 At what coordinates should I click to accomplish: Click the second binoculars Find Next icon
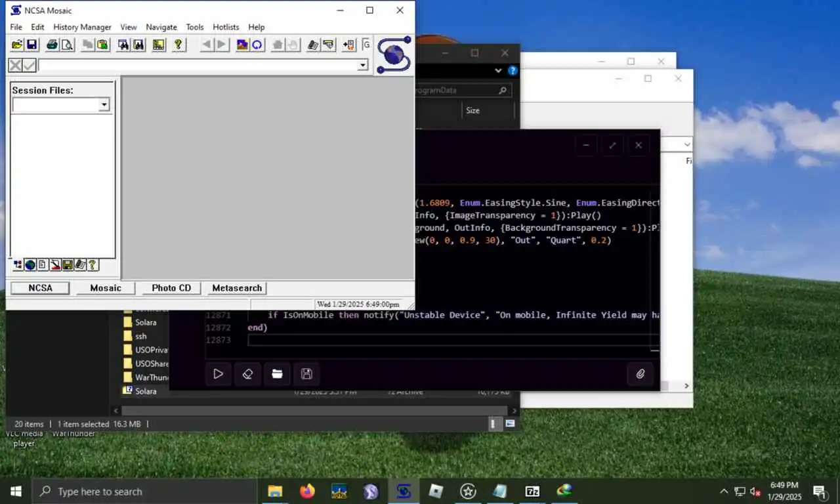click(x=138, y=45)
